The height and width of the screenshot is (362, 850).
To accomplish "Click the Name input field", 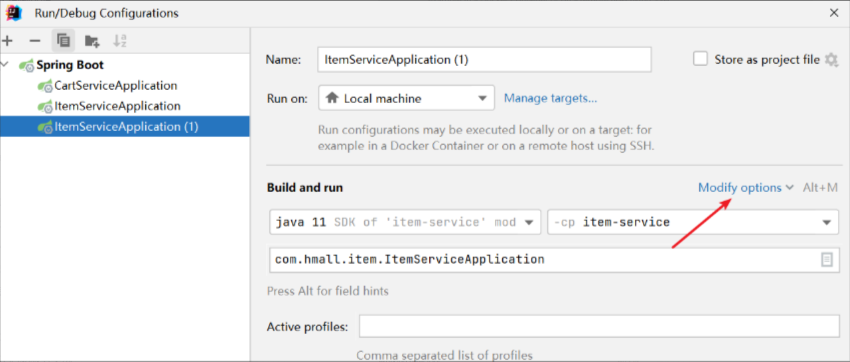I will coord(484,60).
